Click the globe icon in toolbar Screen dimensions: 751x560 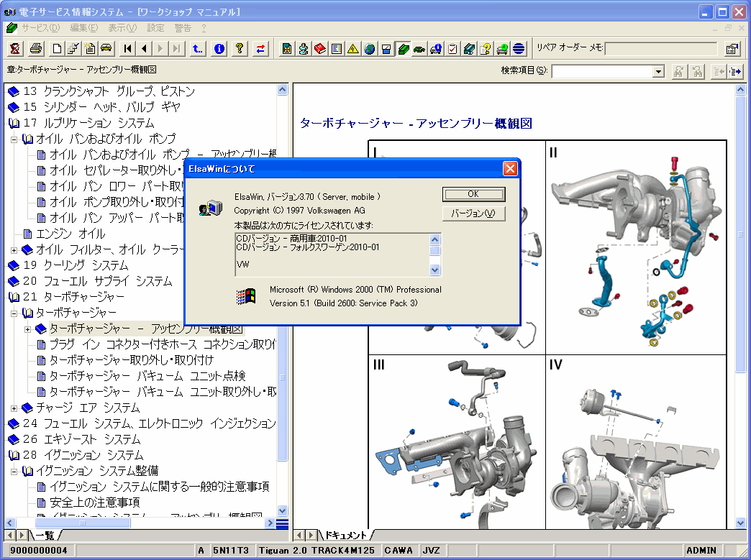coord(369,48)
